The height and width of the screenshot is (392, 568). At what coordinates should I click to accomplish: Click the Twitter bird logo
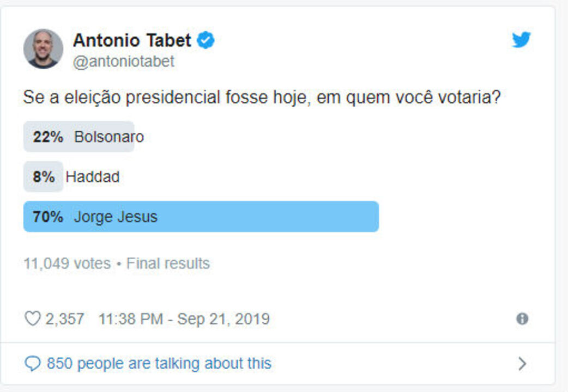(521, 40)
